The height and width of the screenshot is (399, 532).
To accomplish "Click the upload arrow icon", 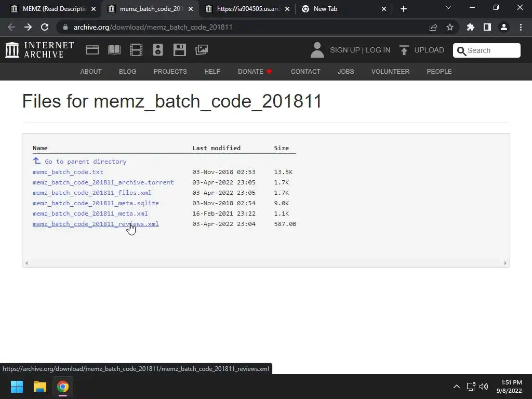I will (x=404, y=50).
